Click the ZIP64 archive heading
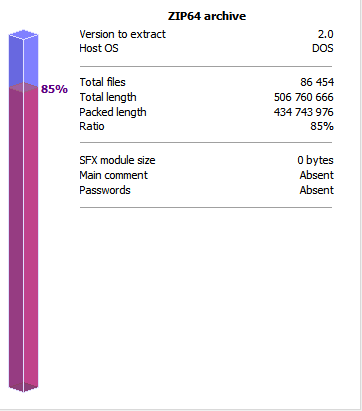 207,16
